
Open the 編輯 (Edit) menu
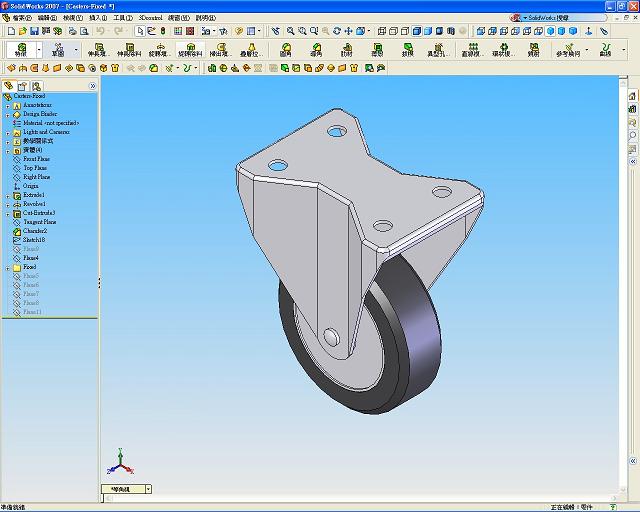[47, 18]
